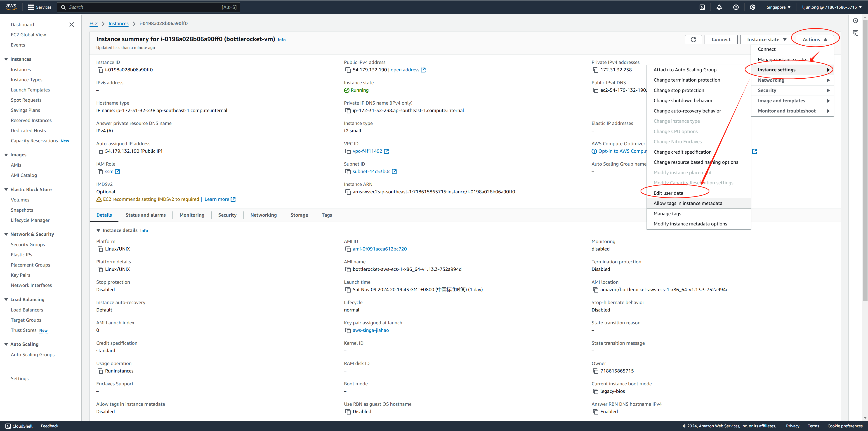The height and width of the screenshot is (431, 868).
Task: Copy the key pair aws-singa-jiahao
Action: pos(348,330)
